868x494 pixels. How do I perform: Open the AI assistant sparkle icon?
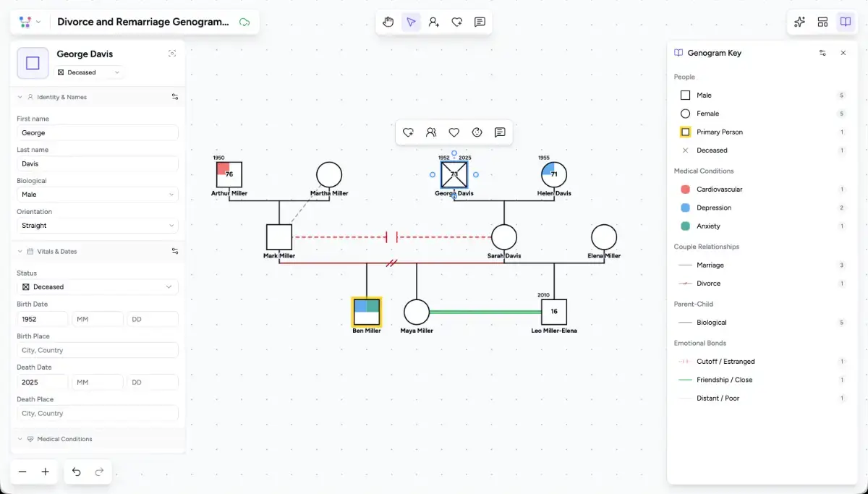799,22
